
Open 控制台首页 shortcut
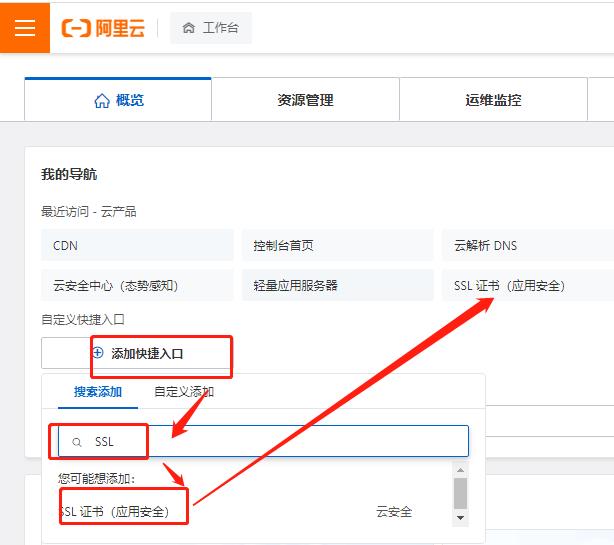[338, 245]
